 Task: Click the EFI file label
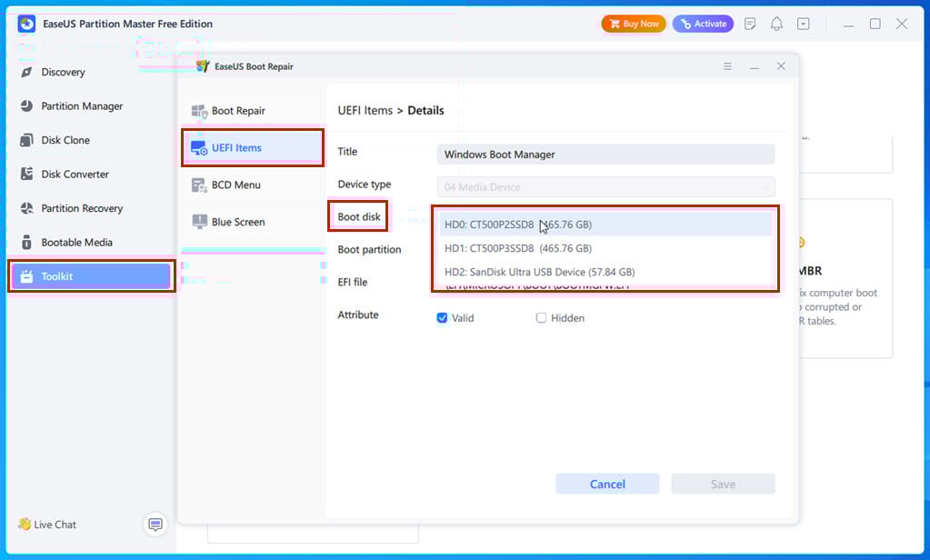[x=353, y=283]
